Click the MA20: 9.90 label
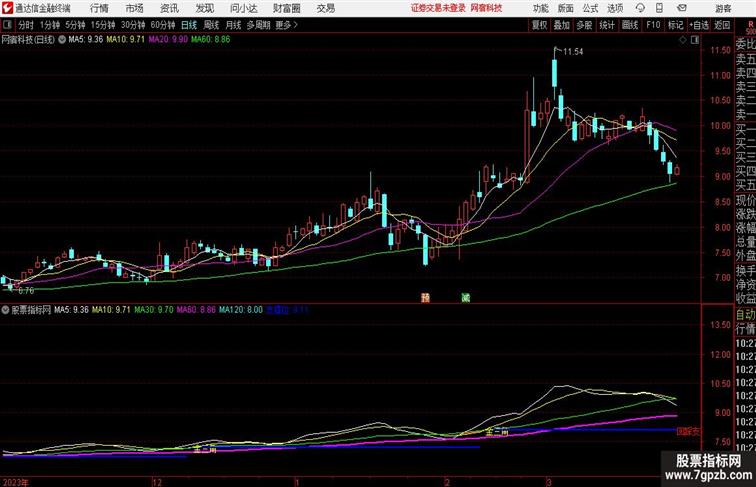 168,40
